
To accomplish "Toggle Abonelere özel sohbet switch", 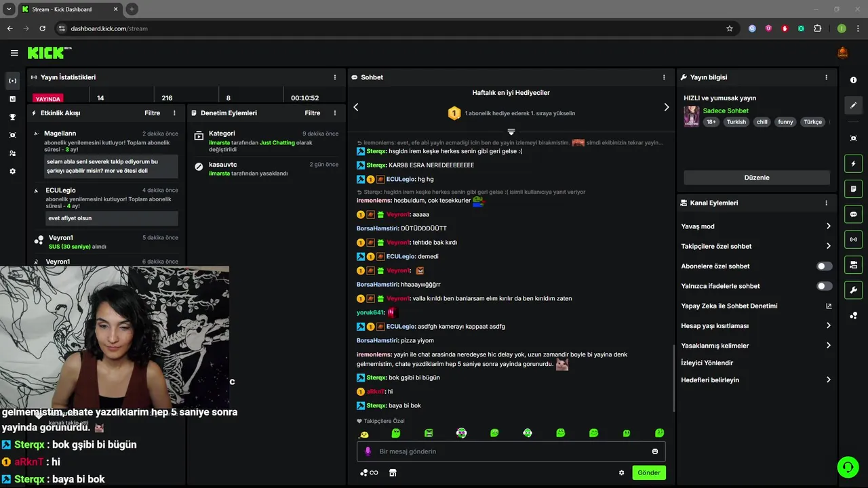I will point(824,266).
